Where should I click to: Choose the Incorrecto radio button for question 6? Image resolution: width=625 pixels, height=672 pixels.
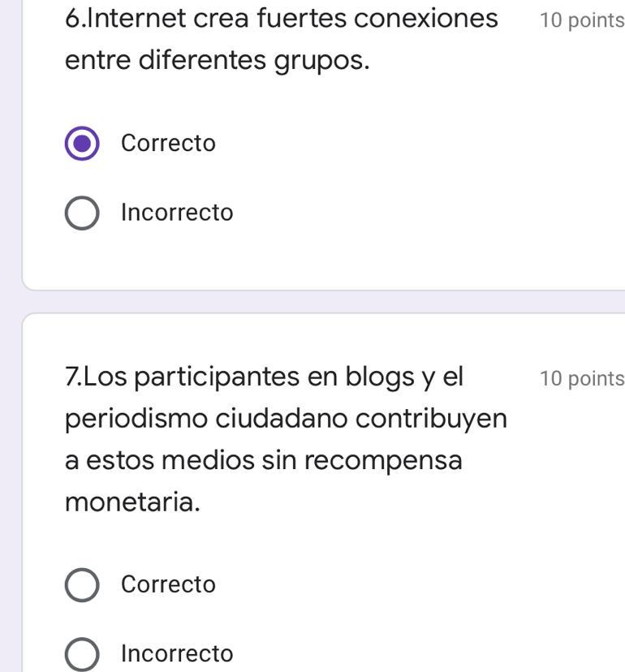[82, 213]
